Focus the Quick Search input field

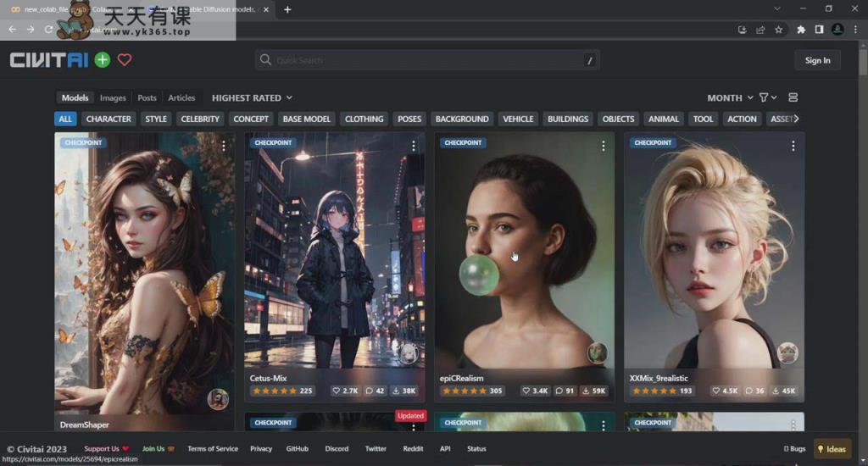click(x=427, y=60)
